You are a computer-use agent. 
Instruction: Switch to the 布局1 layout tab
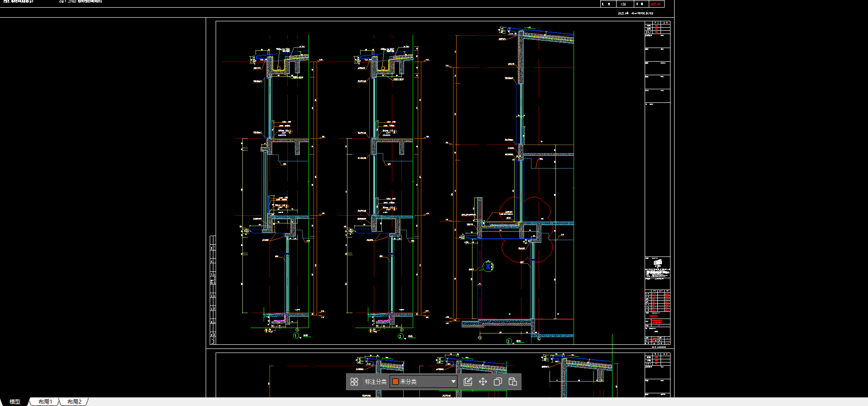(45, 401)
